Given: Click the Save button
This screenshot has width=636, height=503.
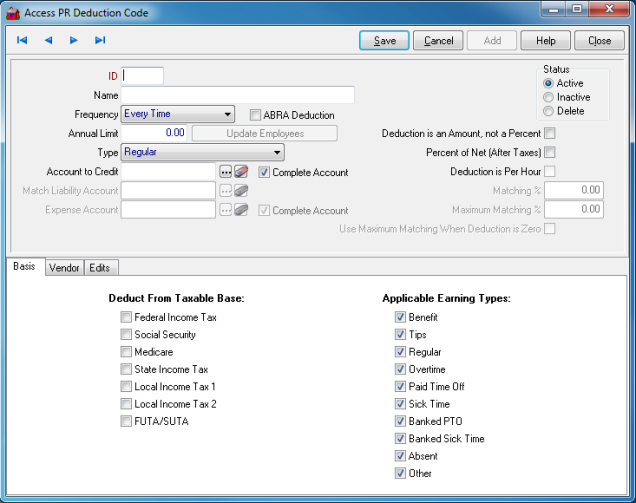Looking at the screenshot, I should (x=384, y=41).
